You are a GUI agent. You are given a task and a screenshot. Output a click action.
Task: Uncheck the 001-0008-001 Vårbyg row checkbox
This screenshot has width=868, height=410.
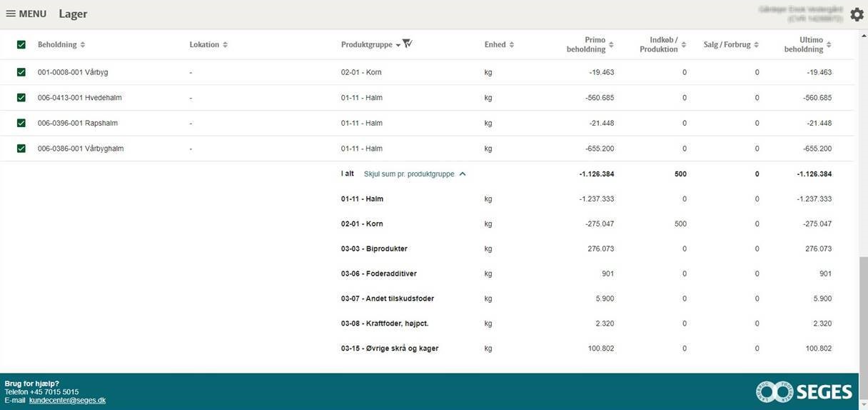pyautogui.click(x=21, y=72)
